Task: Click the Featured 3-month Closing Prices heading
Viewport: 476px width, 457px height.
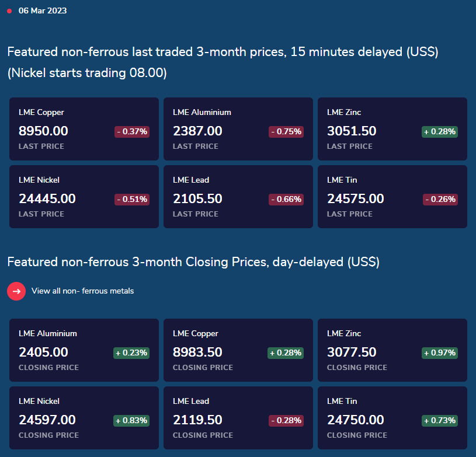Action: [193, 262]
